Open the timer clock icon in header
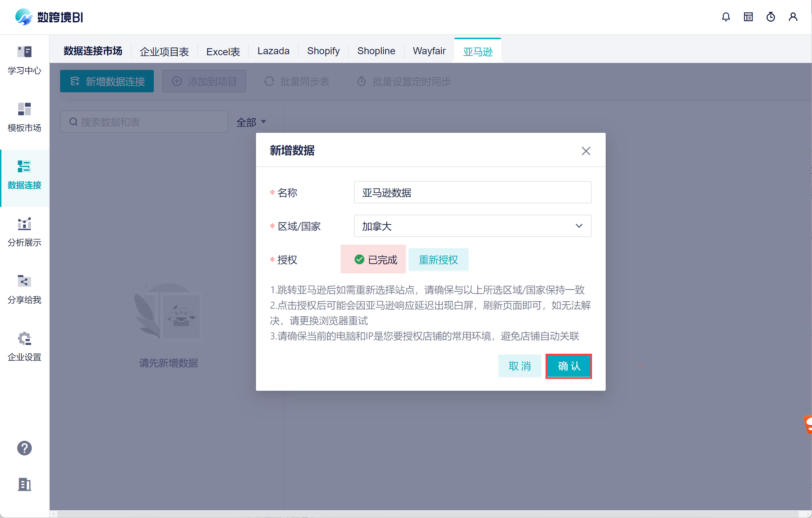The width and height of the screenshot is (812, 518). 770,17
